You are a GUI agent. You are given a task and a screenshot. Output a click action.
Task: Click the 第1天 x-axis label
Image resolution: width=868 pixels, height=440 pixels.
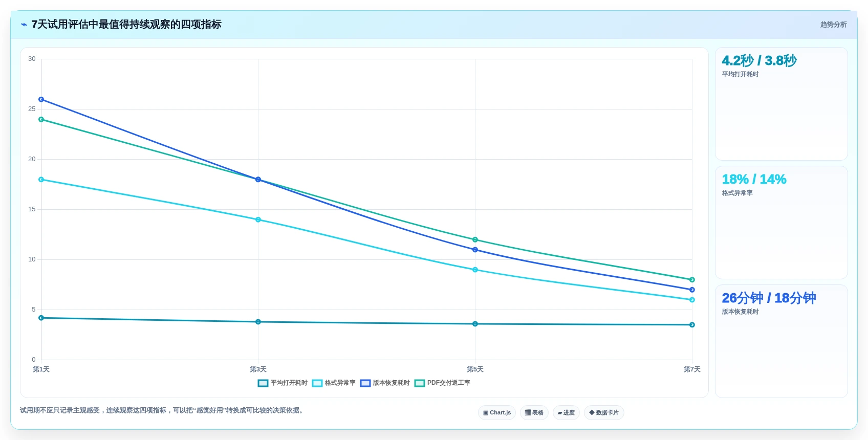pyautogui.click(x=41, y=369)
